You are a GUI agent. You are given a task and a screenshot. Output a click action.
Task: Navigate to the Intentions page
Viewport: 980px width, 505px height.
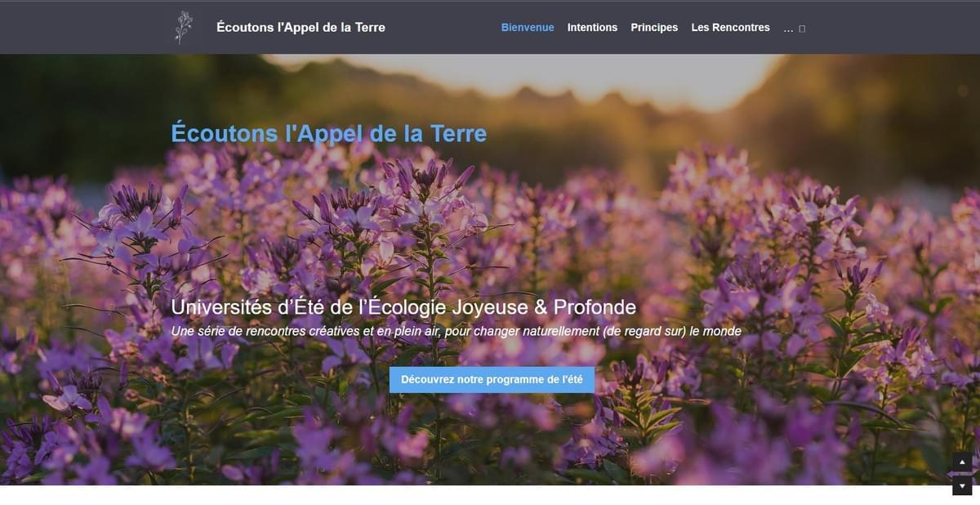[593, 27]
